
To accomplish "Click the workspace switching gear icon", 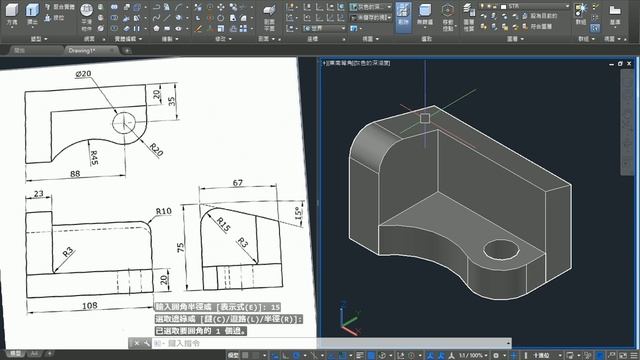I will (496, 356).
